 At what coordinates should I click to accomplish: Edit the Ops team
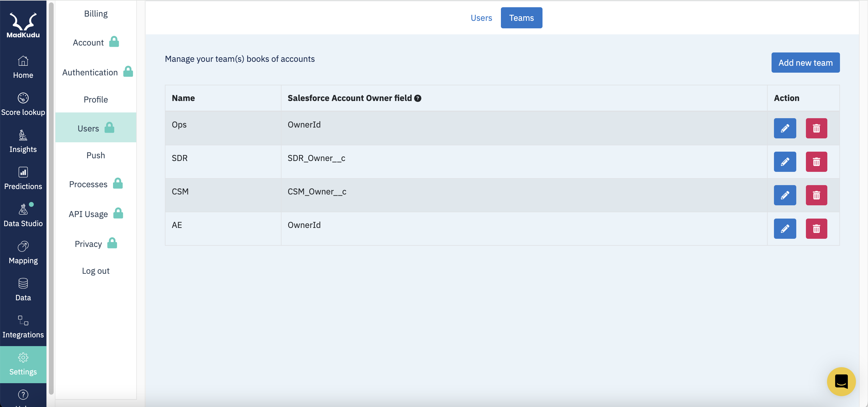click(x=785, y=128)
